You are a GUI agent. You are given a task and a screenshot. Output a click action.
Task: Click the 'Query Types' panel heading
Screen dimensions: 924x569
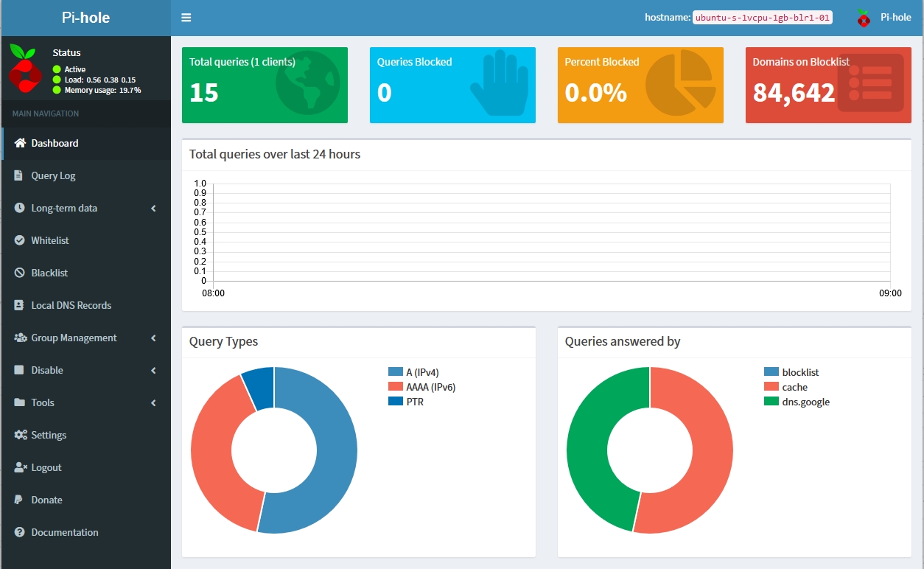(224, 341)
